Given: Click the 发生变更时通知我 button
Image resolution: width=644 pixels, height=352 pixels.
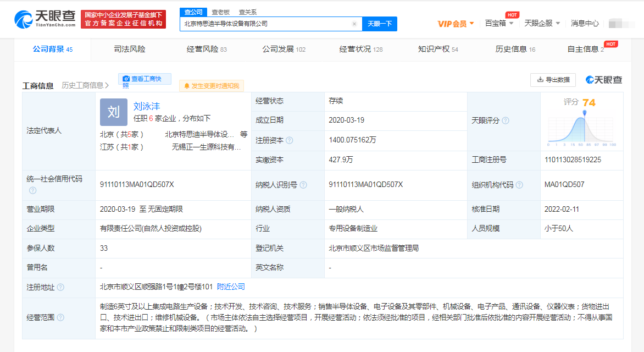Looking at the screenshot, I should coord(212,86).
